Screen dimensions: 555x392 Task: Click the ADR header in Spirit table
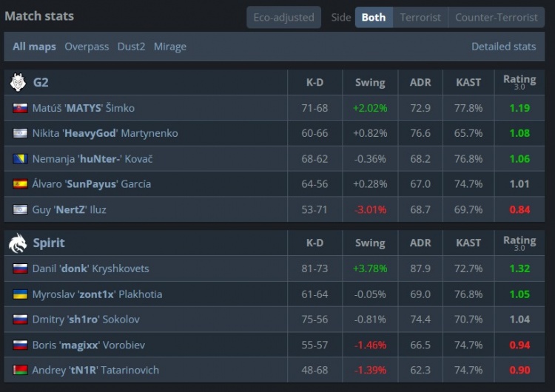(420, 243)
